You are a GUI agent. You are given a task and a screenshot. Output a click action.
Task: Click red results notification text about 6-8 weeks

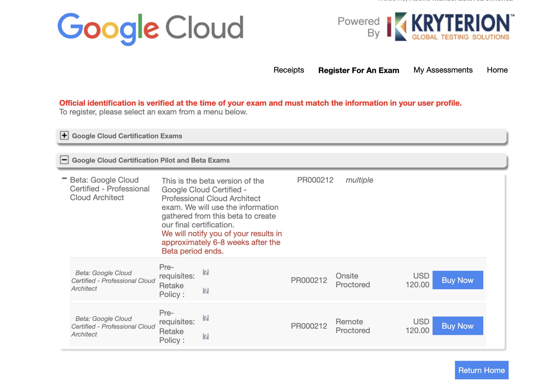(222, 242)
